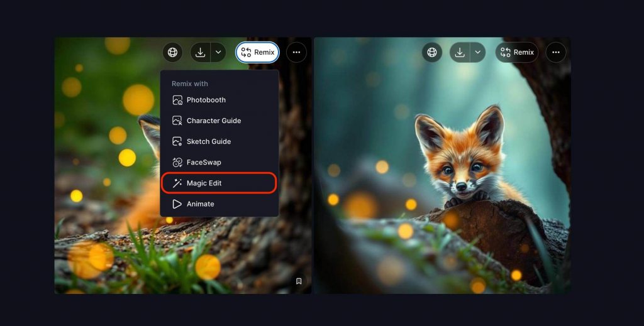Click the globe icon on the left image
Image resolution: width=644 pixels, height=326 pixels.
(x=172, y=53)
